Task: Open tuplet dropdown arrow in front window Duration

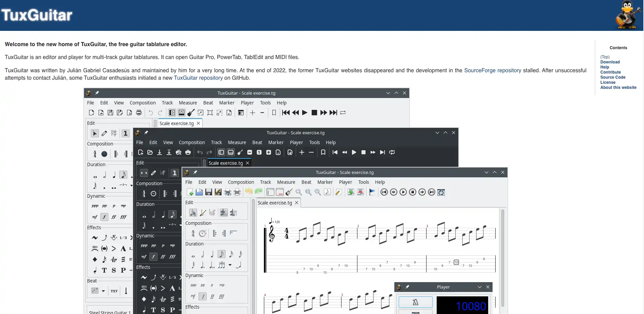Action: point(230,265)
